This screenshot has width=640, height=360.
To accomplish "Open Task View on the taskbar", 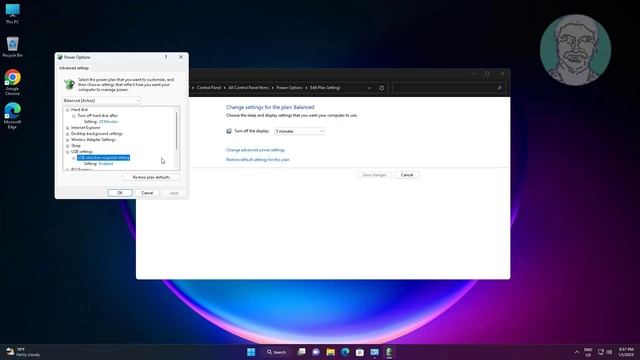I will (302, 352).
